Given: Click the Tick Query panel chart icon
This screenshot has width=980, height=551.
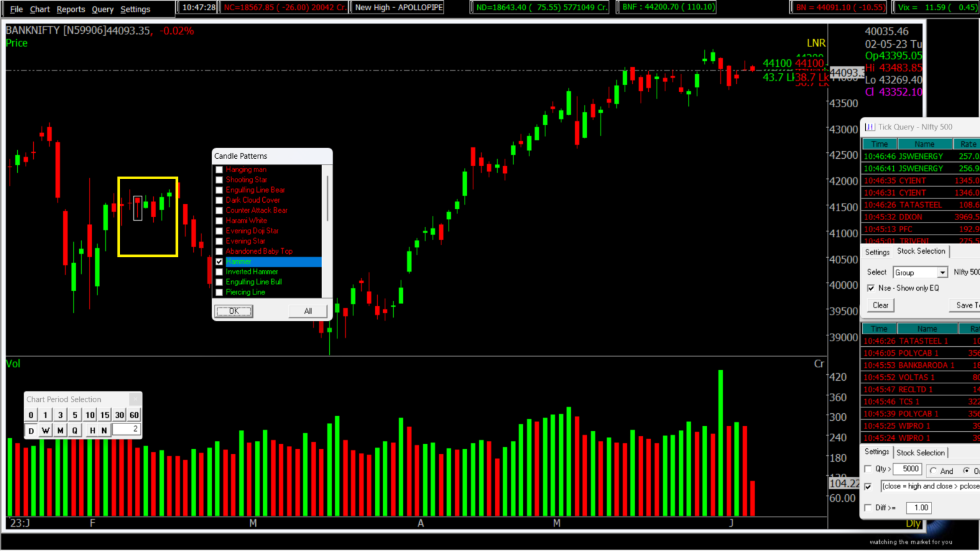Looking at the screenshot, I should (x=869, y=127).
